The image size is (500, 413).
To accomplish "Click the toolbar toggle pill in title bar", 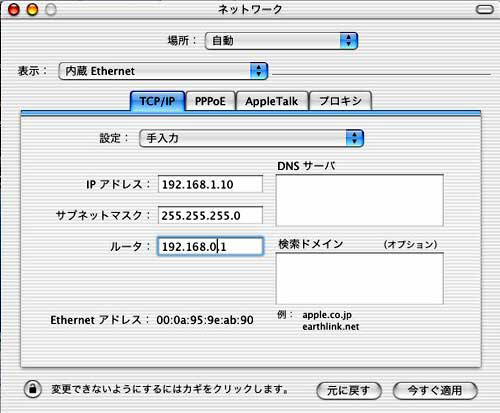I will (485, 9).
